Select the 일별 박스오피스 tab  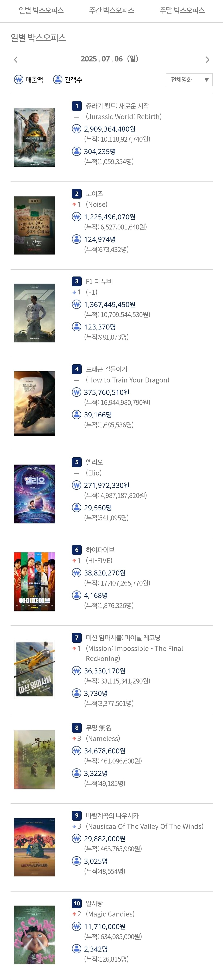tap(41, 10)
